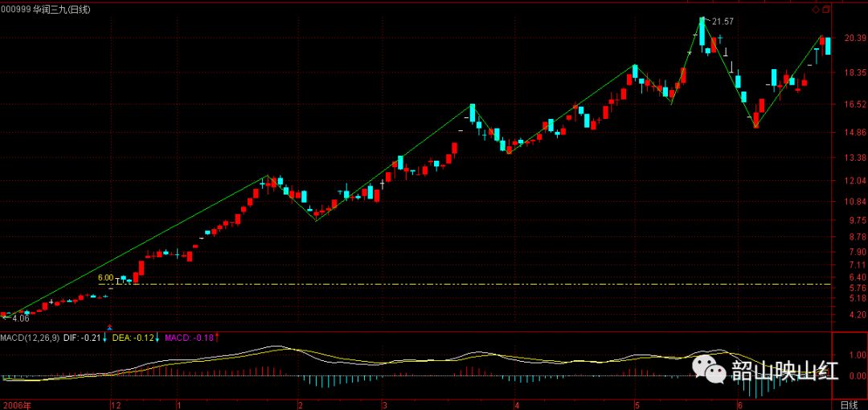Click the 20.39 price axis value
Viewport: 868px width, 410px height.
coord(855,38)
